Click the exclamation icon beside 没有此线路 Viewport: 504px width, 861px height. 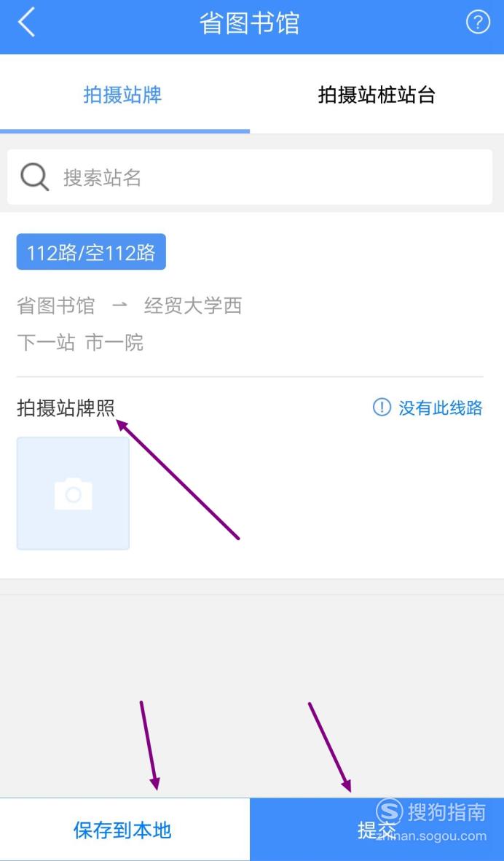click(x=382, y=408)
